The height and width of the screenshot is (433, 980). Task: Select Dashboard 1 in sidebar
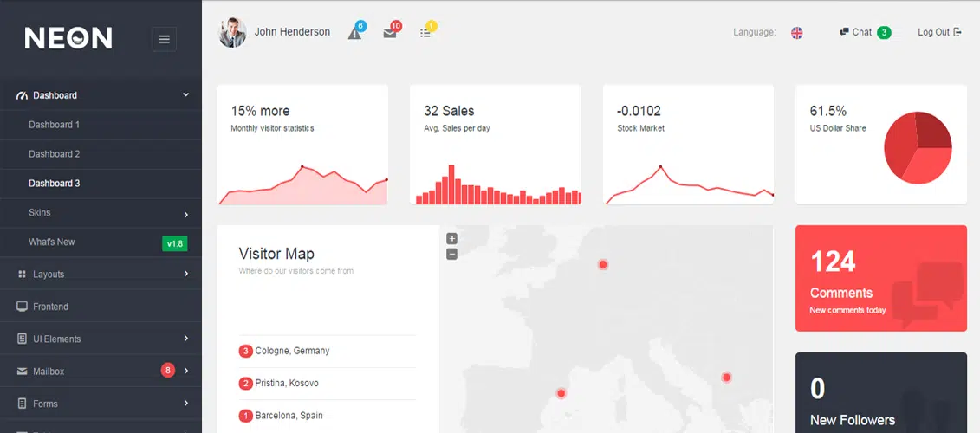tap(54, 125)
